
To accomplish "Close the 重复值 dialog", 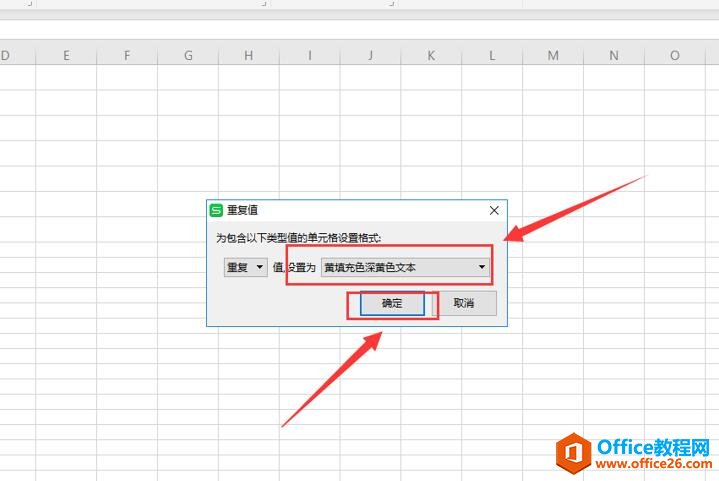I will click(494, 210).
